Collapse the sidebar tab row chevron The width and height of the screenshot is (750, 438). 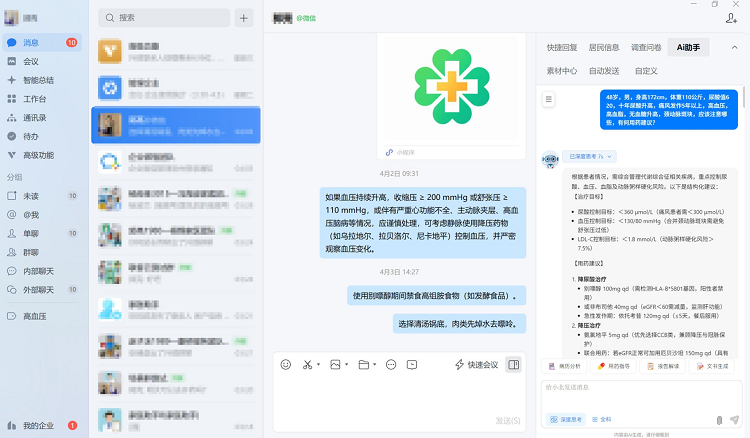pyautogui.click(x=732, y=47)
